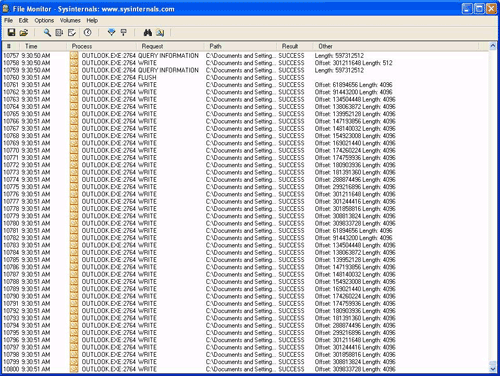Click the Save log toolbar icon
The height and width of the screenshot is (376, 500).
(12, 32)
